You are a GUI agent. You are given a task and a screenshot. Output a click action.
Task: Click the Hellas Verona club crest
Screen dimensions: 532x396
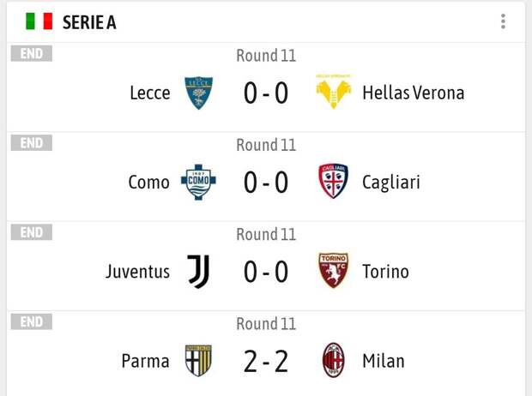(x=333, y=92)
